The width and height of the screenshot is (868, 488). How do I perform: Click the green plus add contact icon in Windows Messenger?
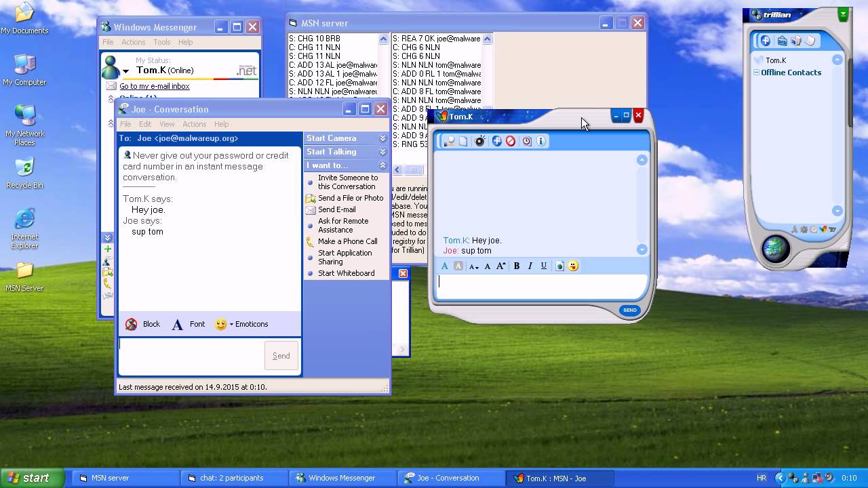(x=107, y=249)
